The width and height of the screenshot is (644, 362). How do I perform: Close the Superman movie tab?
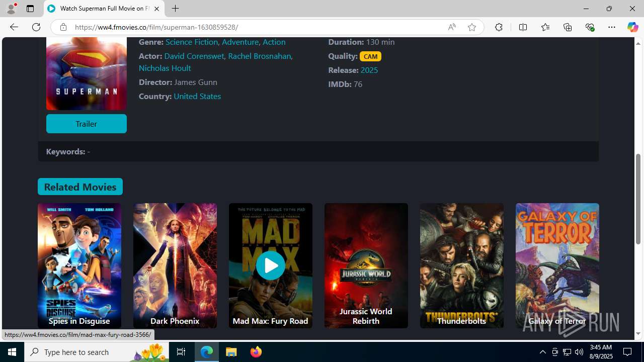[x=156, y=9]
